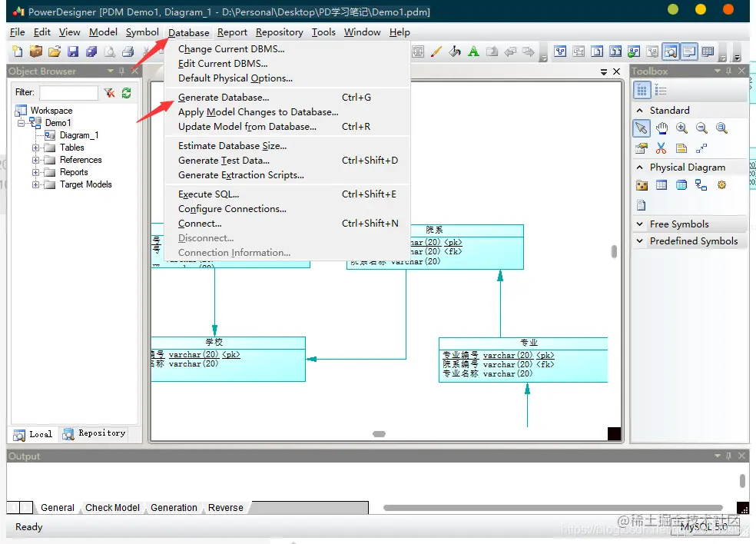The height and width of the screenshot is (544, 756).
Task: Toggle the Toolbox icon grid view
Action: (642, 90)
